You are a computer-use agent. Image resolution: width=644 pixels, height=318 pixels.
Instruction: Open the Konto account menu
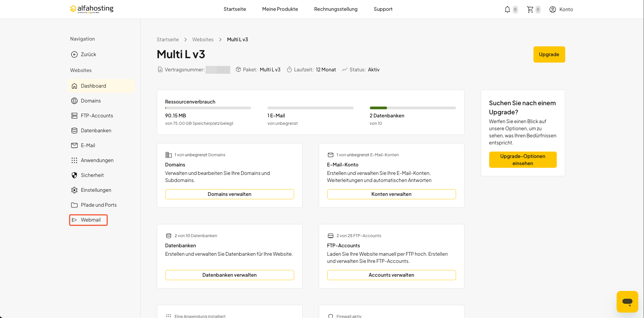(x=561, y=9)
